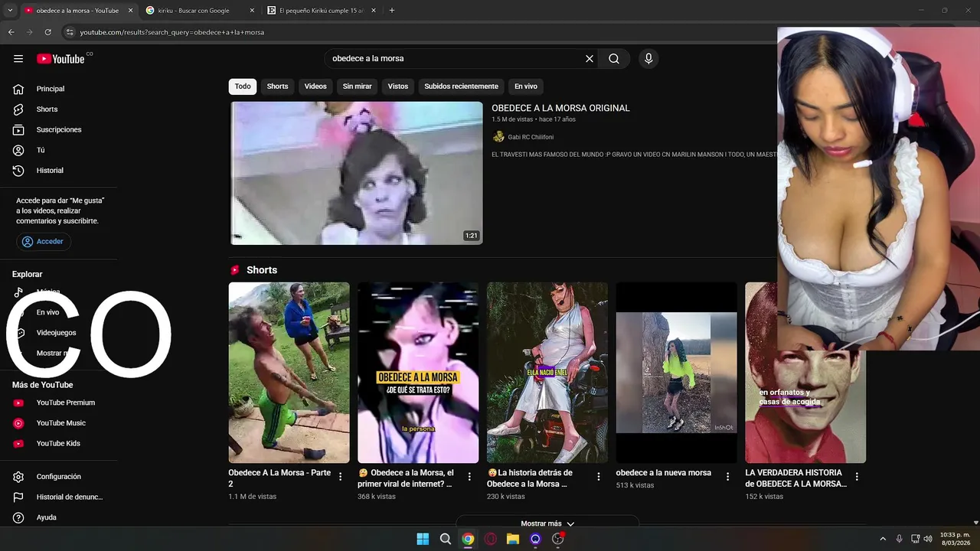Expand Shorts shelf with Mostrar más
This screenshot has width=980, height=551.
[x=547, y=523]
